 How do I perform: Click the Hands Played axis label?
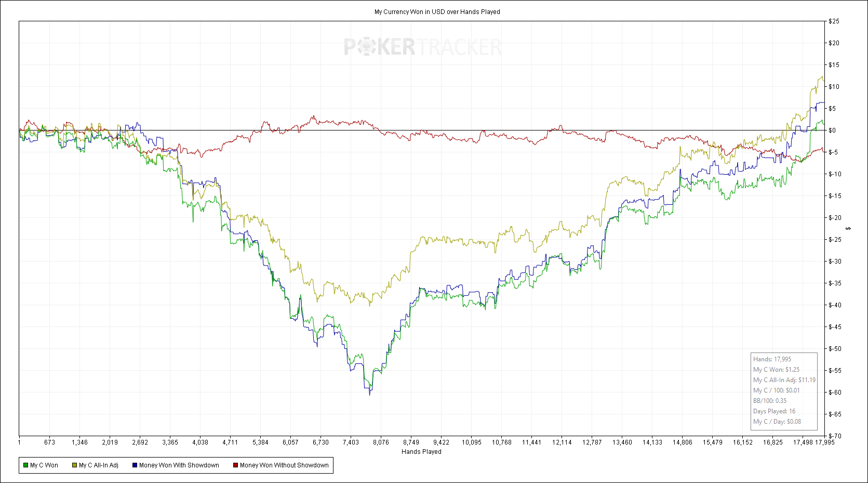pos(421,451)
